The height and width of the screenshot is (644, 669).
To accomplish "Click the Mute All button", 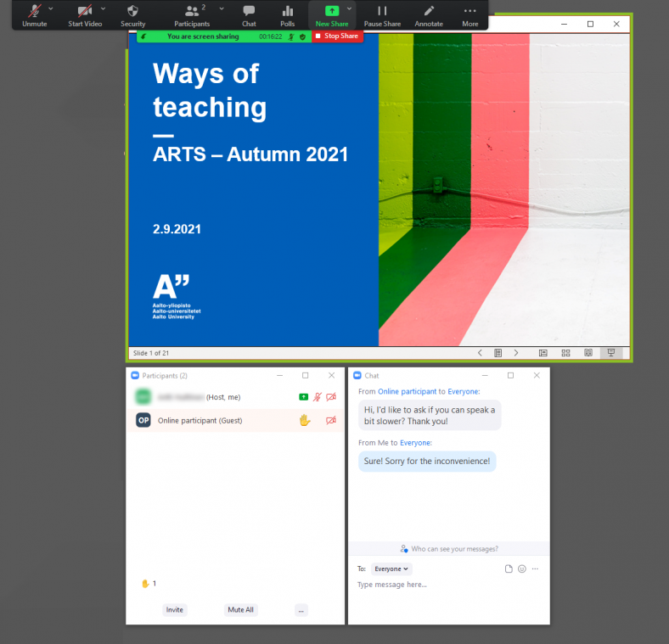I will [241, 609].
